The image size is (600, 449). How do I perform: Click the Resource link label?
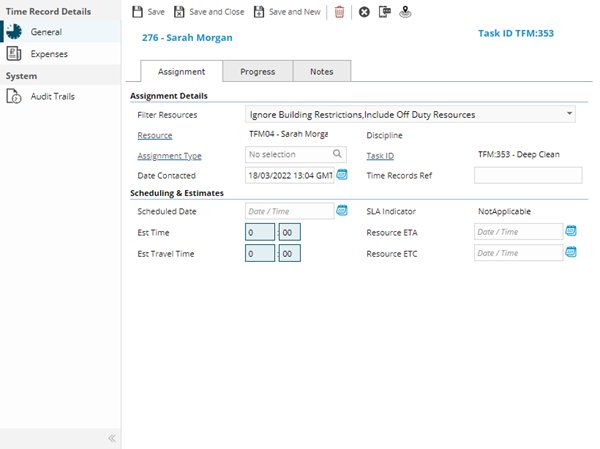(x=155, y=135)
